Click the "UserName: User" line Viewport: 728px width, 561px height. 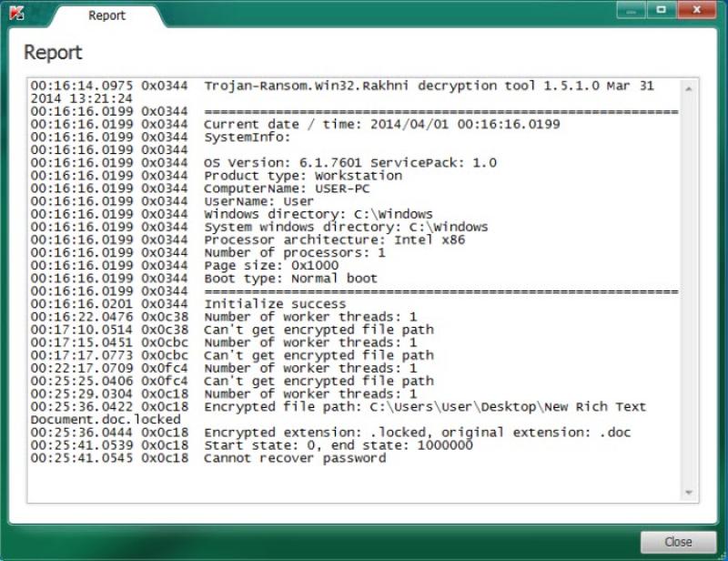coord(172,201)
